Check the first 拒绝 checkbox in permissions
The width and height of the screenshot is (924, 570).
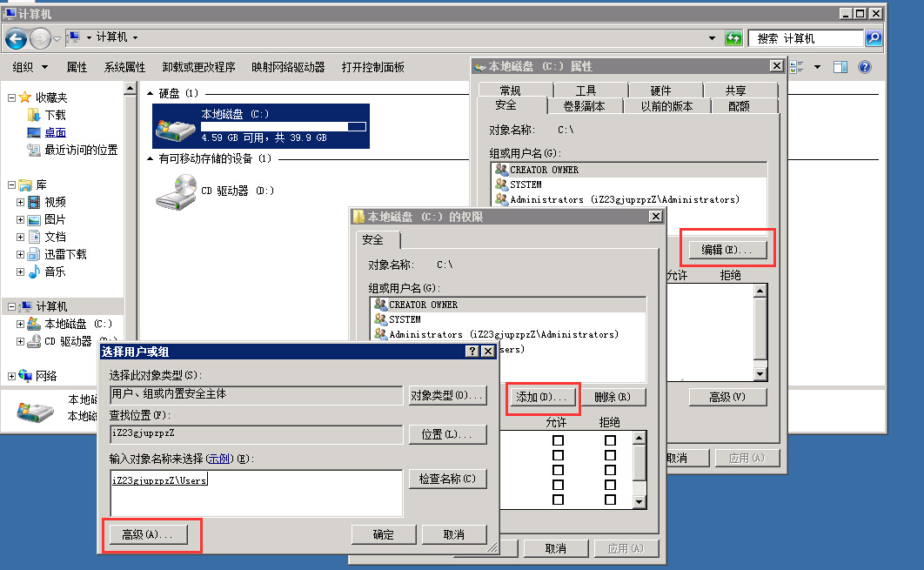(610, 440)
